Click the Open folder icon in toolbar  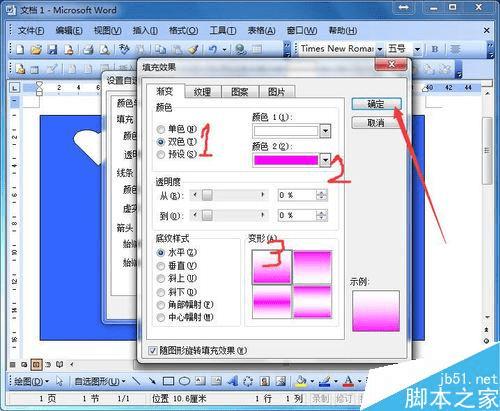(x=36, y=50)
